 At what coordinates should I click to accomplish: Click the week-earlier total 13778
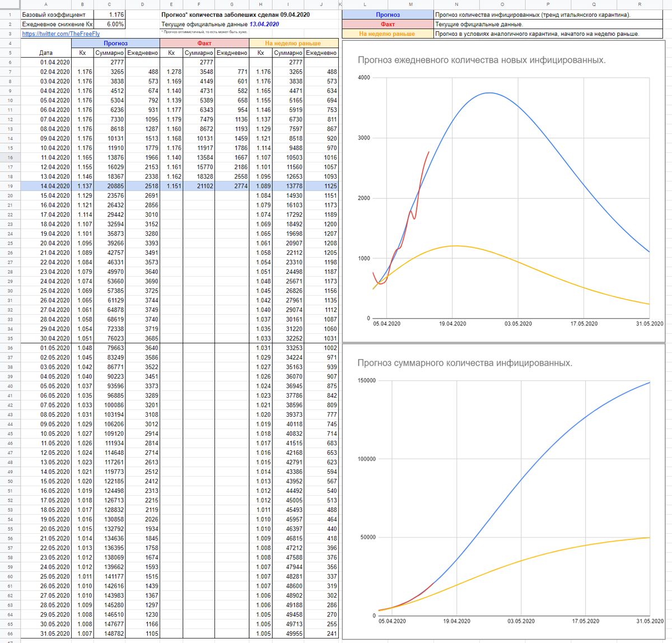(288, 186)
